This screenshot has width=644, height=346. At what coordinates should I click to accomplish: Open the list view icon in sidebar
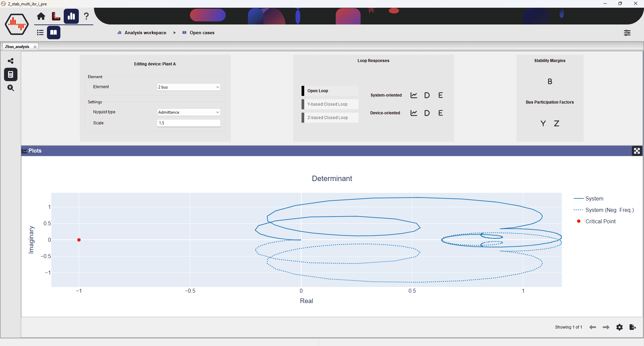(x=40, y=33)
